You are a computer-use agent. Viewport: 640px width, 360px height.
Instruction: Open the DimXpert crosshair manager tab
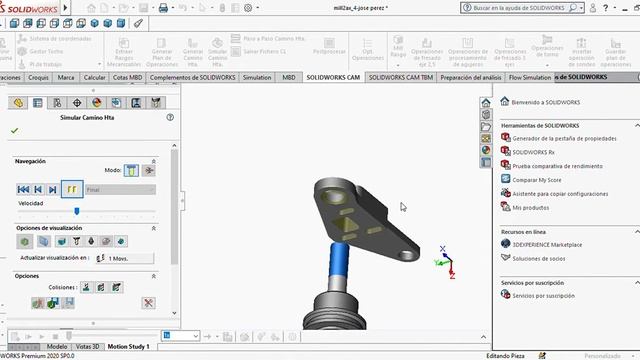[x=77, y=102]
